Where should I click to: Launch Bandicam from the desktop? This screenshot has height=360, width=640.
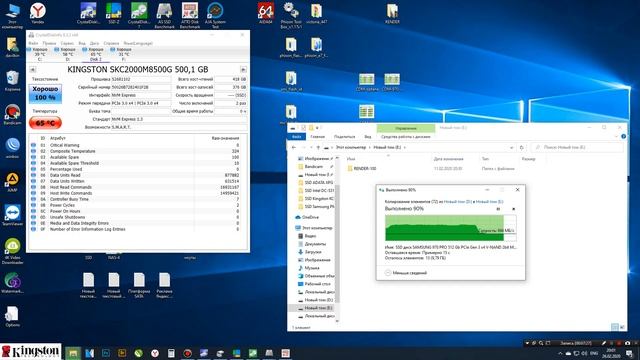[x=12, y=114]
